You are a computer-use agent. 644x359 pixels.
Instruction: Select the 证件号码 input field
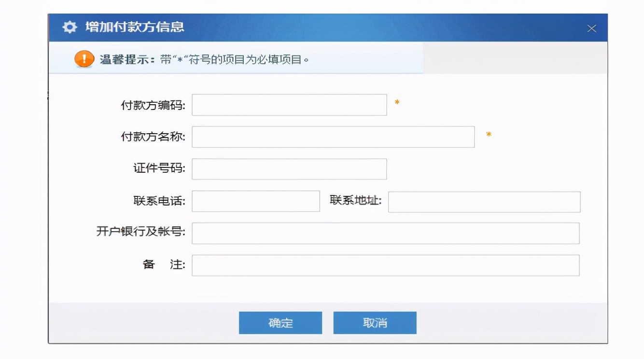(289, 168)
